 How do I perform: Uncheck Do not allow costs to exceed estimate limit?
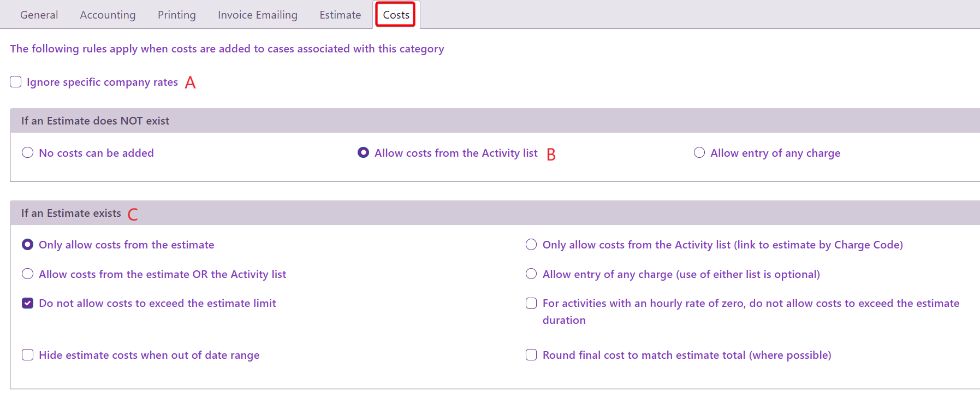(28, 303)
